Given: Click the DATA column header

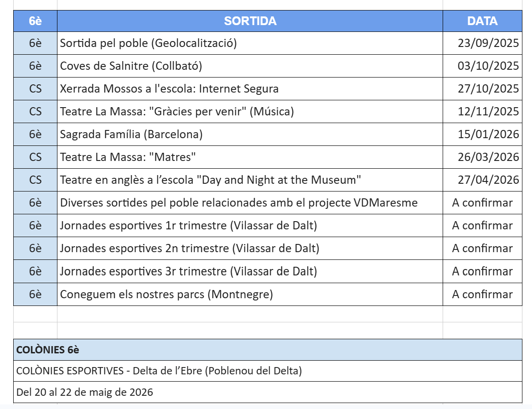Looking at the screenshot, I should coord(482,21).
